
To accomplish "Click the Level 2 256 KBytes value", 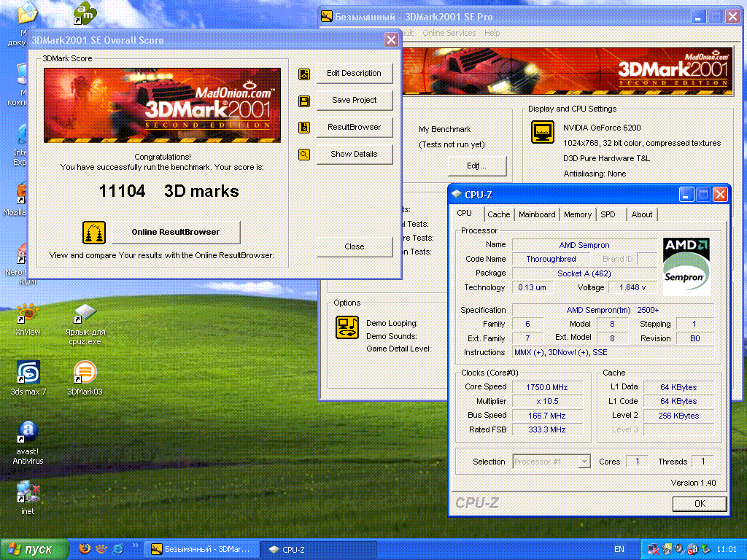I will tap(678, 416).
